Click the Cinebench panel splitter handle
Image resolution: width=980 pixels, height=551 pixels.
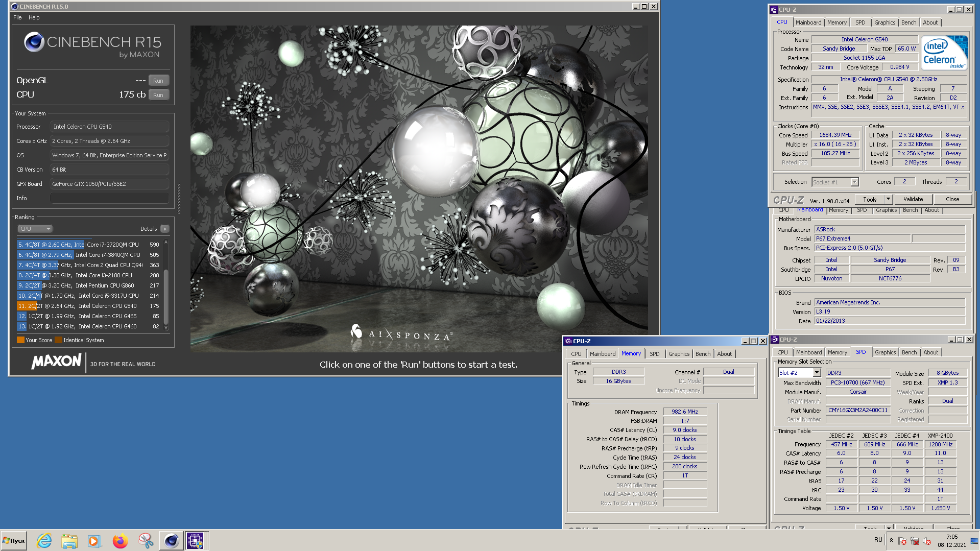pyautogui.click(x=179, y=199)
